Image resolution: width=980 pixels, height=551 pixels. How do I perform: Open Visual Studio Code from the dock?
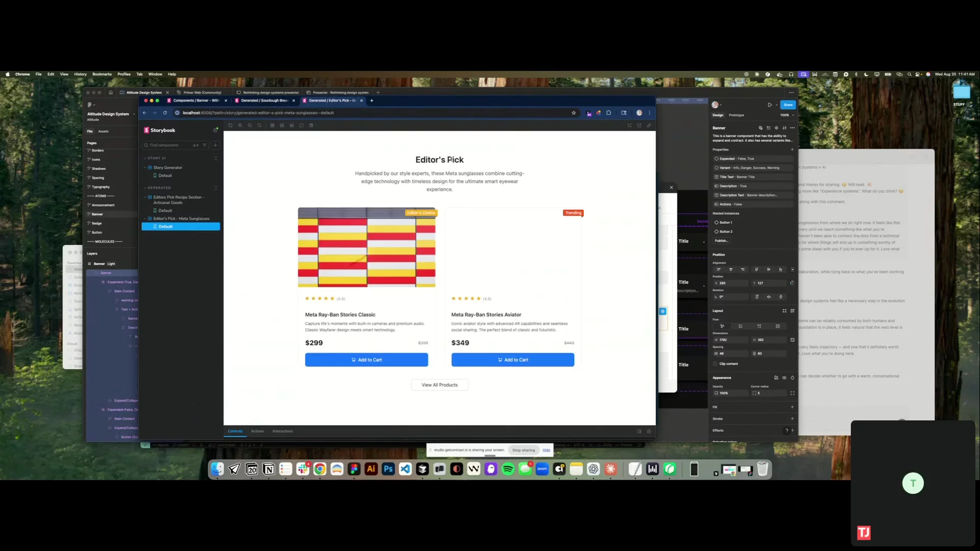405,469
